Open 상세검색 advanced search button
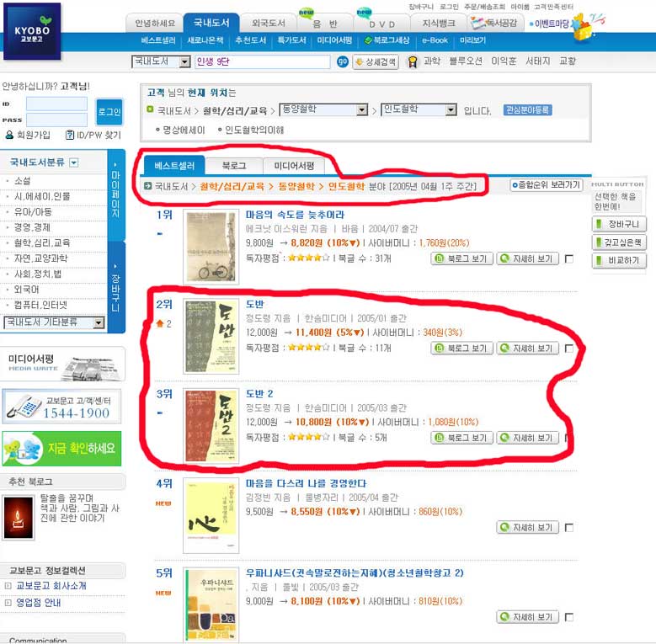This screenshot has height=644, width=656. point(376,62)
